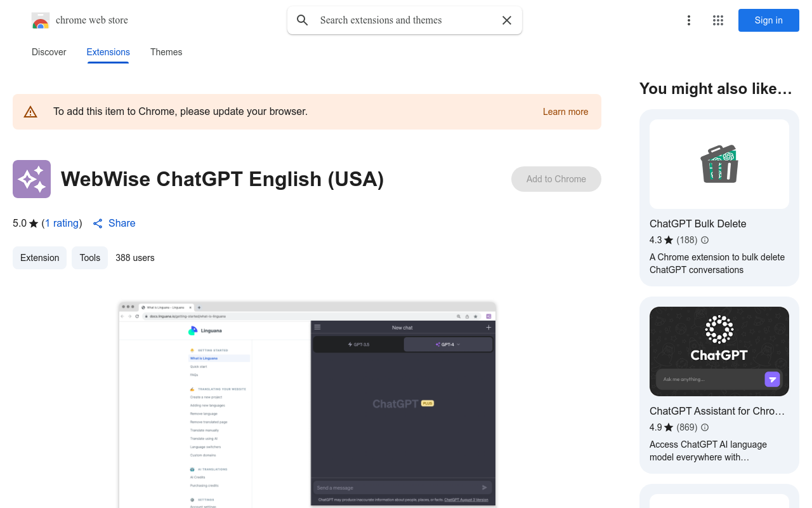
Task: Click the You might also like heading
Action: click(x=716, y=89)
